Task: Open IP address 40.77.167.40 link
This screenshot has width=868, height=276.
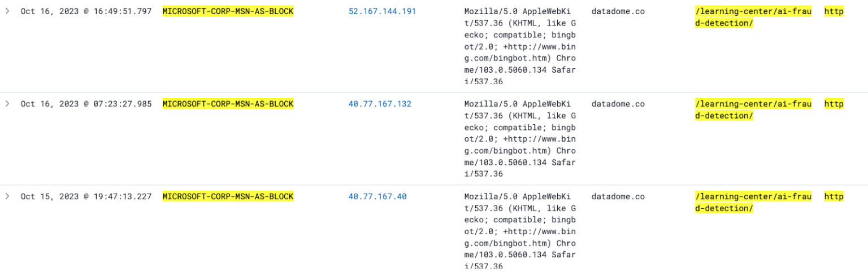Action: pos(377,196)
